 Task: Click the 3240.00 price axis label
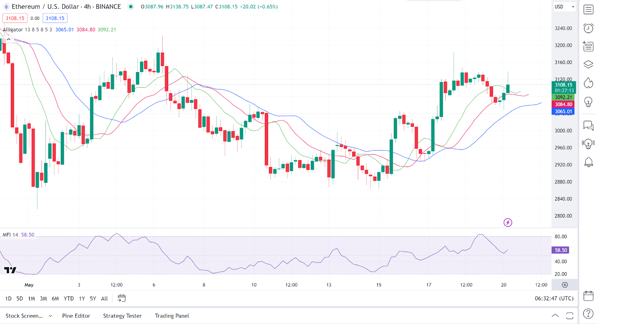coord(563,28)
